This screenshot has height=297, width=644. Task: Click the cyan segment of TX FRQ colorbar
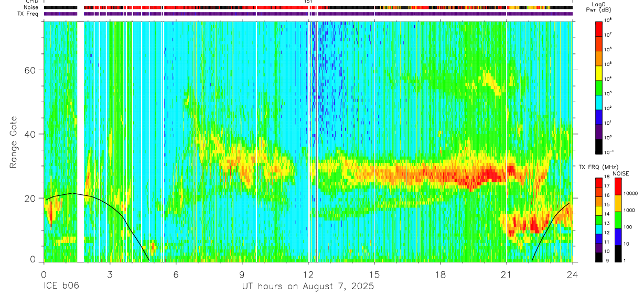pyautogui.click(x=599, y=228)
